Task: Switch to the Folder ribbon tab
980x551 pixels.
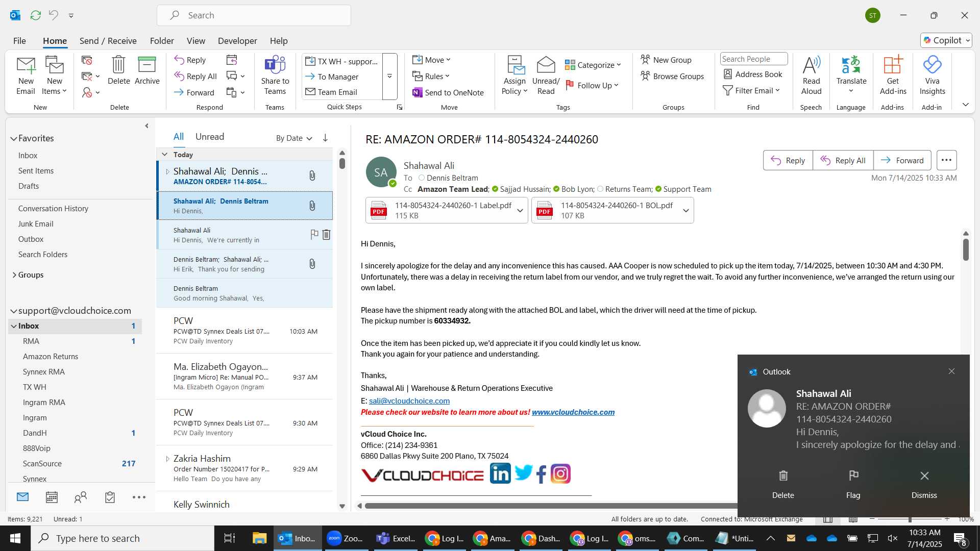Action: point(162,41)
